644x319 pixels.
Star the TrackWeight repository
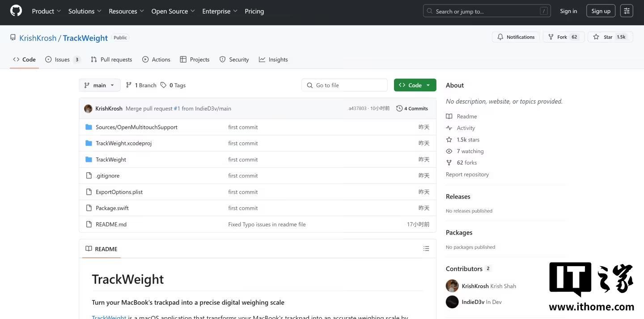click(610, 37)
